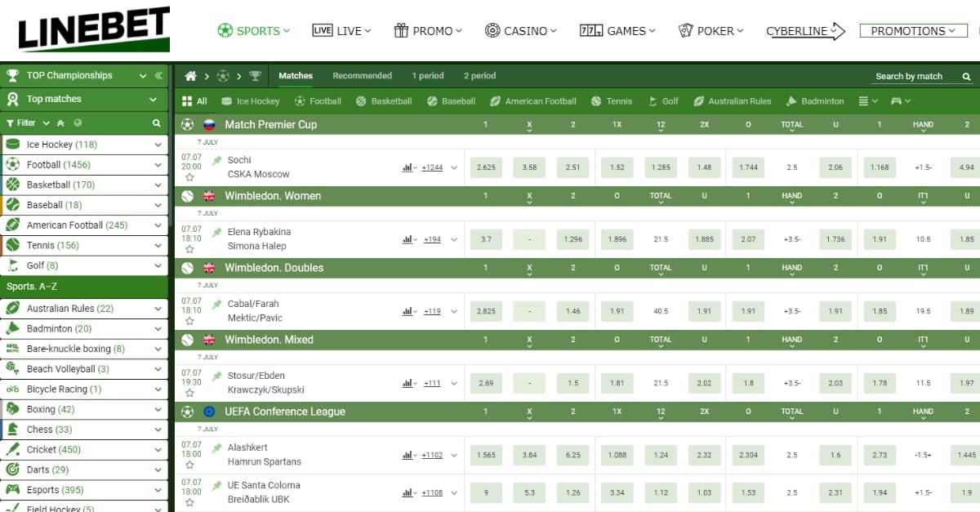Select the Australian Rules (22) sidebar row
The height and width of the screenshot is (512, 980).
(x=84, y=309)
